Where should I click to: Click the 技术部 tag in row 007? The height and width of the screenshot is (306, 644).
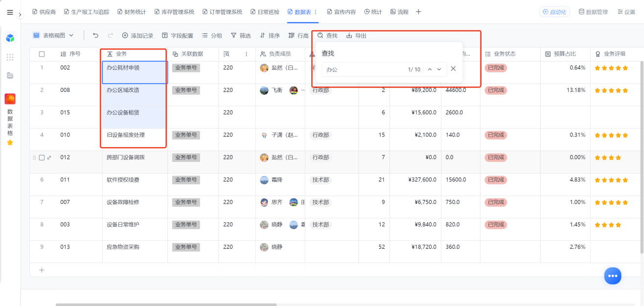pyautogui.click(x=321, y=202)
